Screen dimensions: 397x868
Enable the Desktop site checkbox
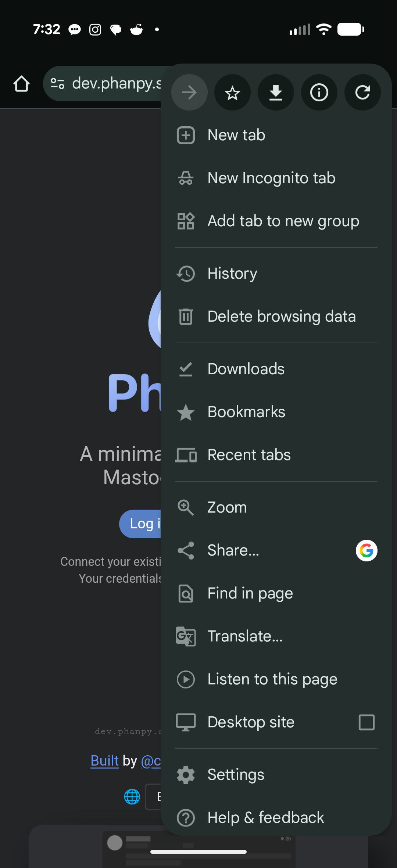point(366,722)
